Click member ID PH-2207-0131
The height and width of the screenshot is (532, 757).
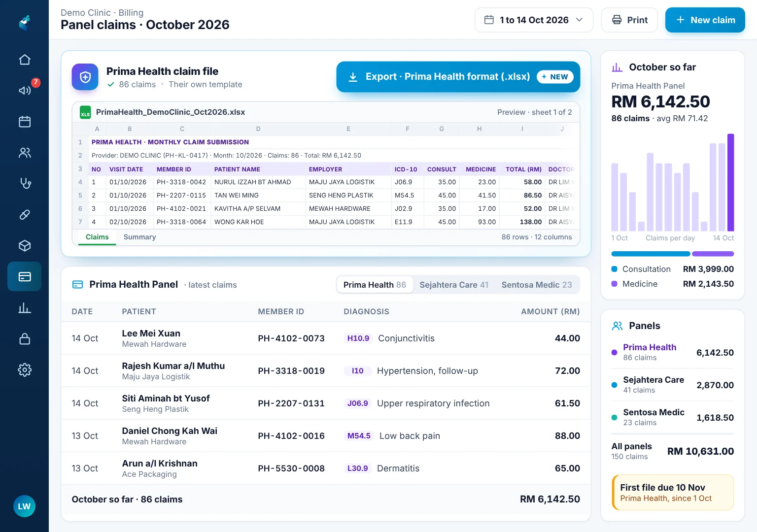(291, 403)
